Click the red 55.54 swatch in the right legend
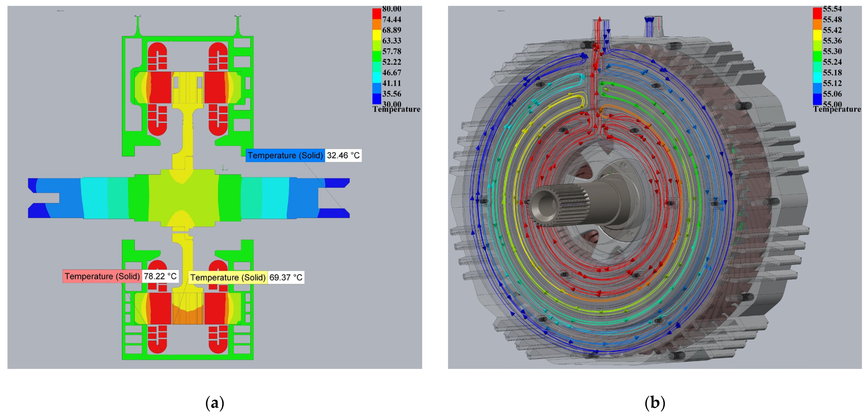 [x=817, y=13]
